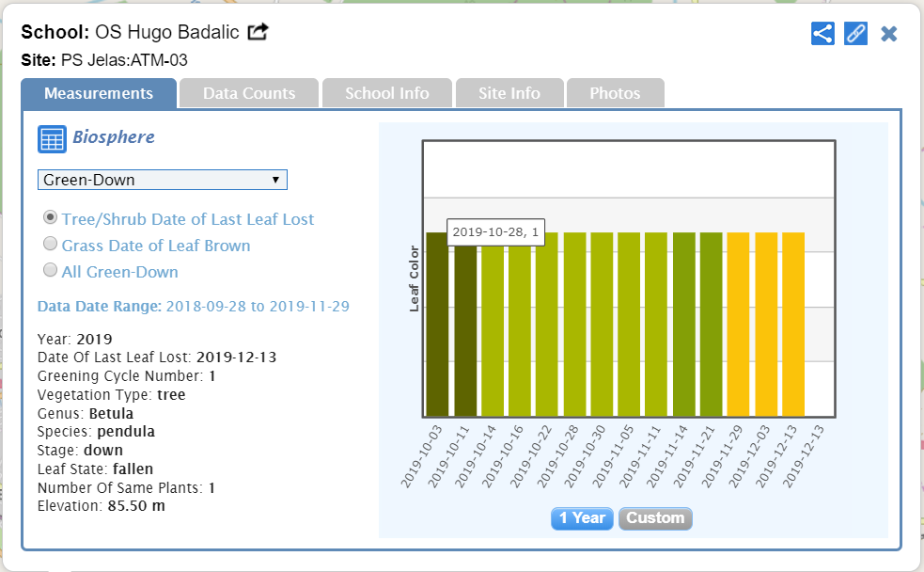Open the School Info tab
Viewport: 924px width, 572px height.
click(386, 93)
